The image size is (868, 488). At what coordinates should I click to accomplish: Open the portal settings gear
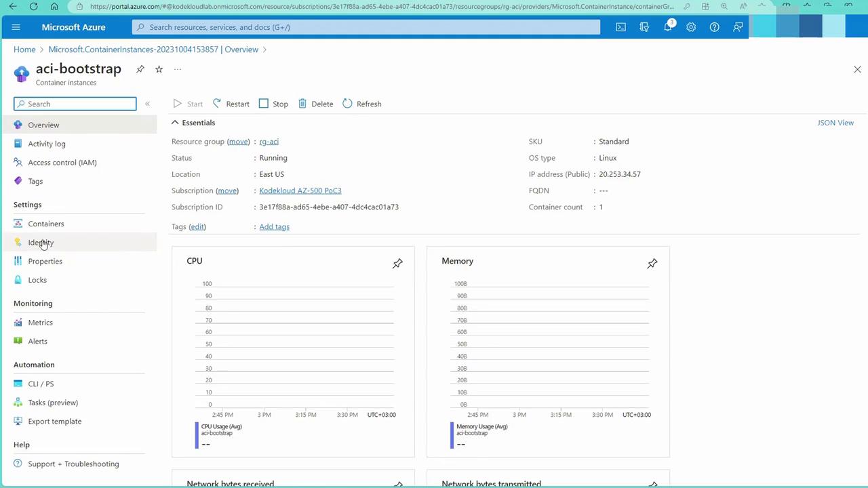pos(690,27)
